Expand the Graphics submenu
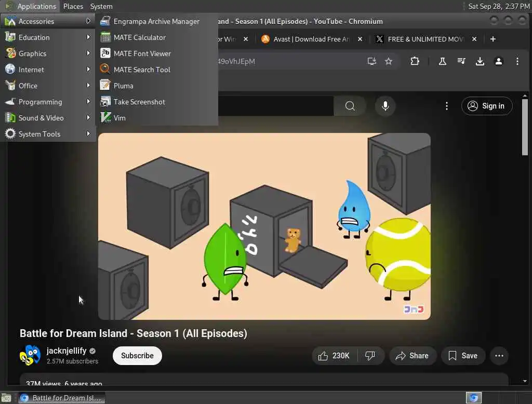The image size is (532, 404). point(48,53)
